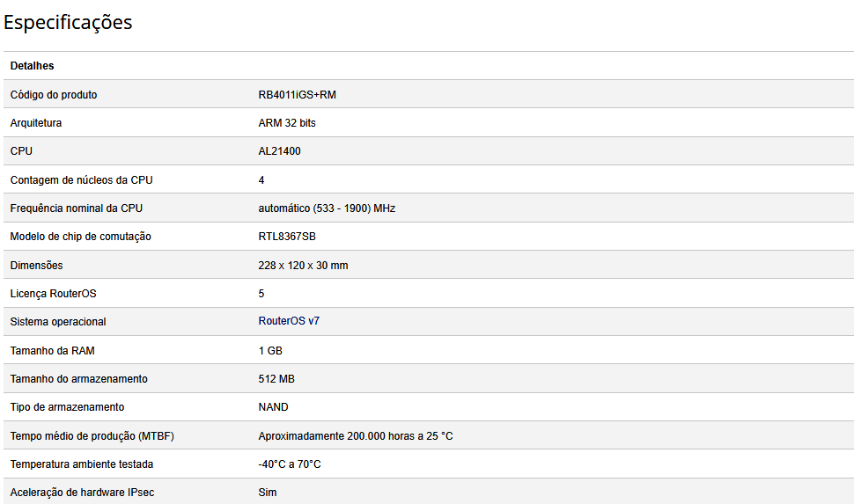Click the Tamanho da RAM label
The image size is (854, 504).
52,351
